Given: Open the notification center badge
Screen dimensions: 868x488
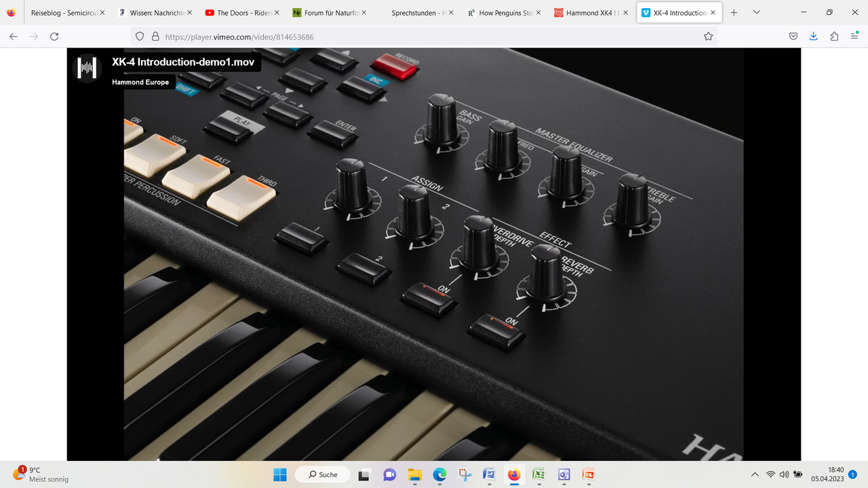Looking at the screenshot, I should click(852, 474).
